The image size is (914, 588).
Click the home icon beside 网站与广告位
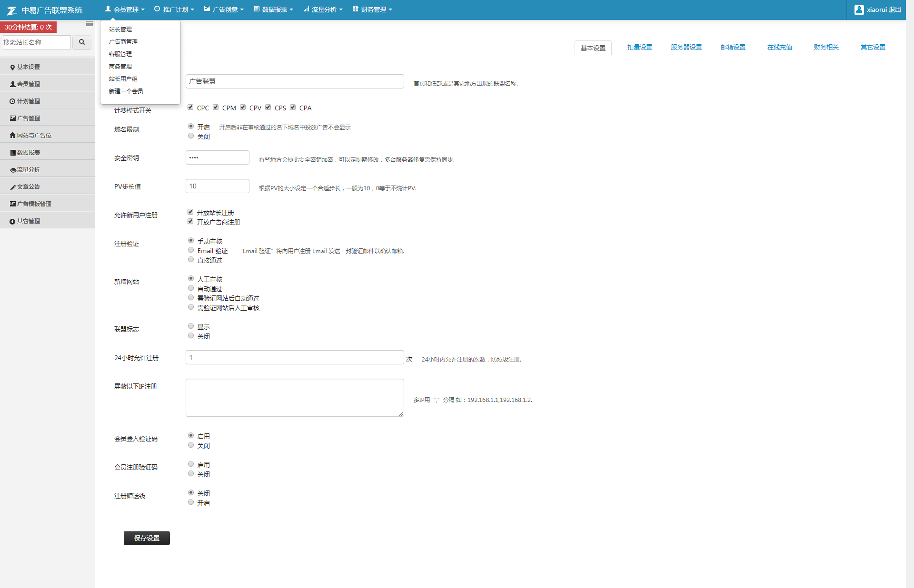pos(12,136)
